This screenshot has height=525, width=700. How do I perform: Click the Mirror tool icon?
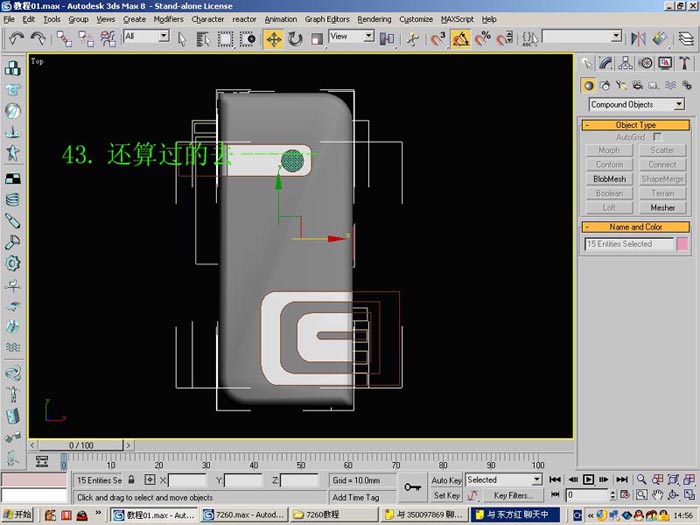click(x=638, y=39)
